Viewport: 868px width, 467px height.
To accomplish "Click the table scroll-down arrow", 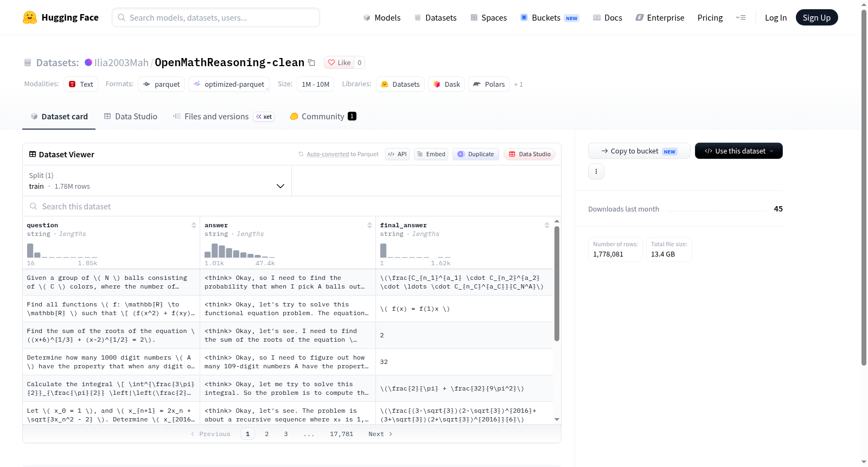I will [557, 419].
